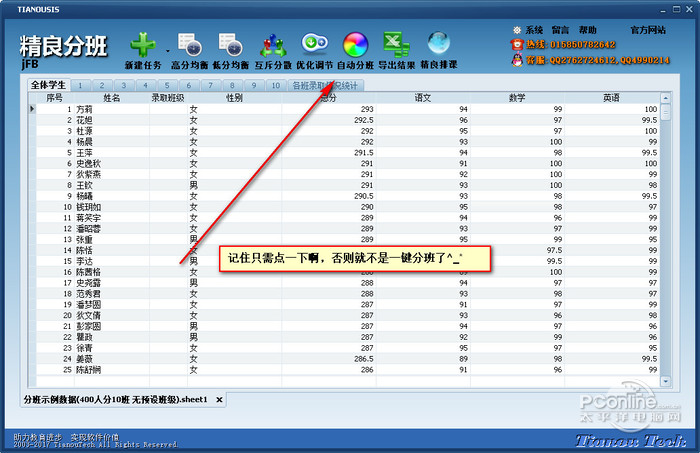Open the 精良排课 globe icon

438,44
